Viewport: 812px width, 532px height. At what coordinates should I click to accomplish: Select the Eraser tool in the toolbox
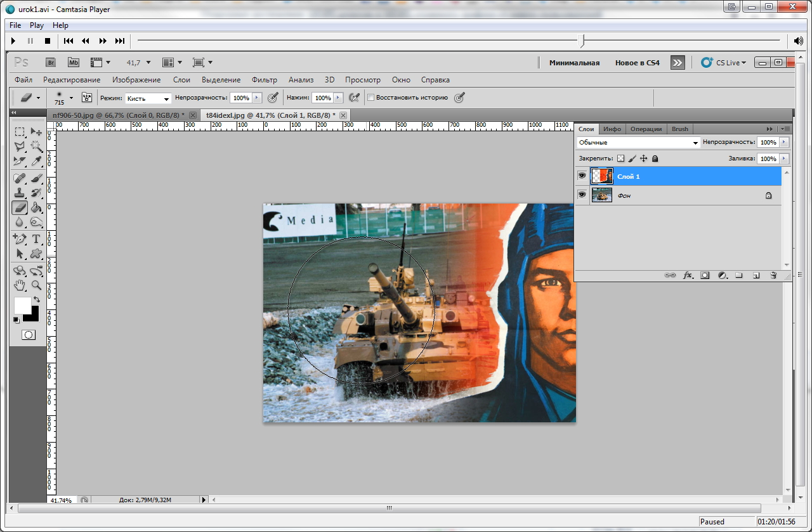[20, 207]
